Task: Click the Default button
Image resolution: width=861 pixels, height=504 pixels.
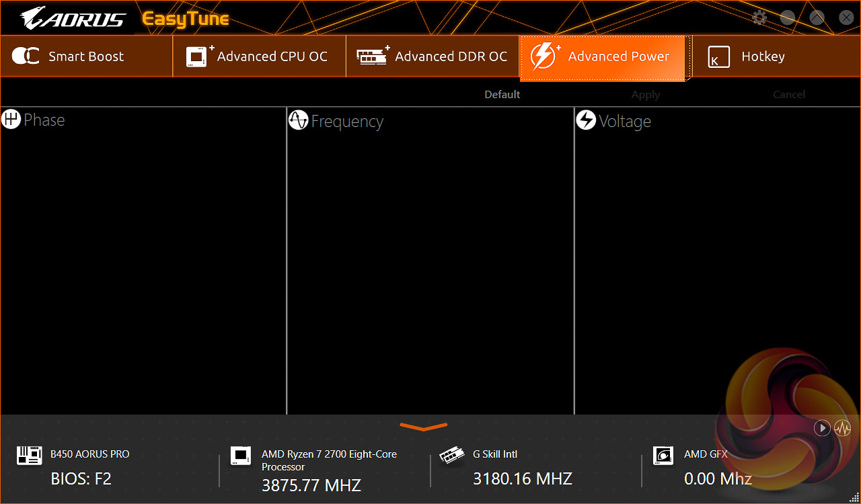Action: [x=502, y=95]
